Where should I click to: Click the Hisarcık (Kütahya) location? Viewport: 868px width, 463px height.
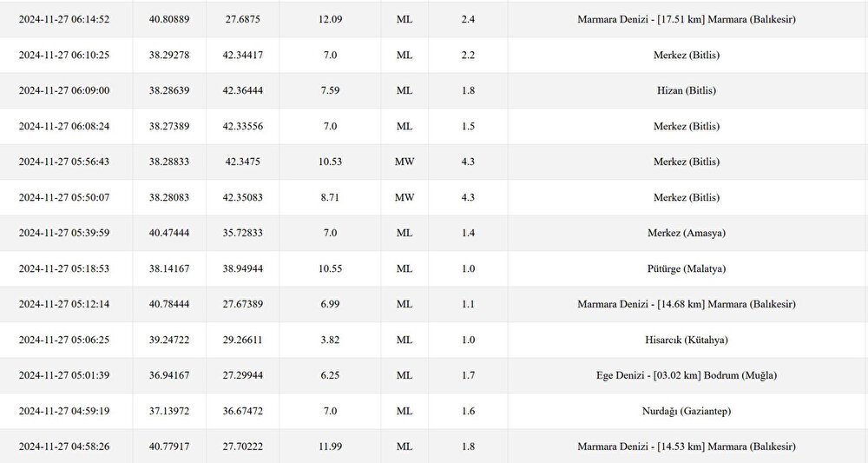pos(686,340)
